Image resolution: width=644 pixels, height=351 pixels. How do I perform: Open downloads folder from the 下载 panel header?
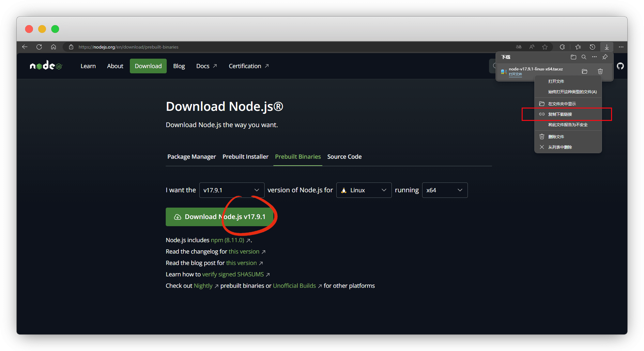click(x=574, y=57)
